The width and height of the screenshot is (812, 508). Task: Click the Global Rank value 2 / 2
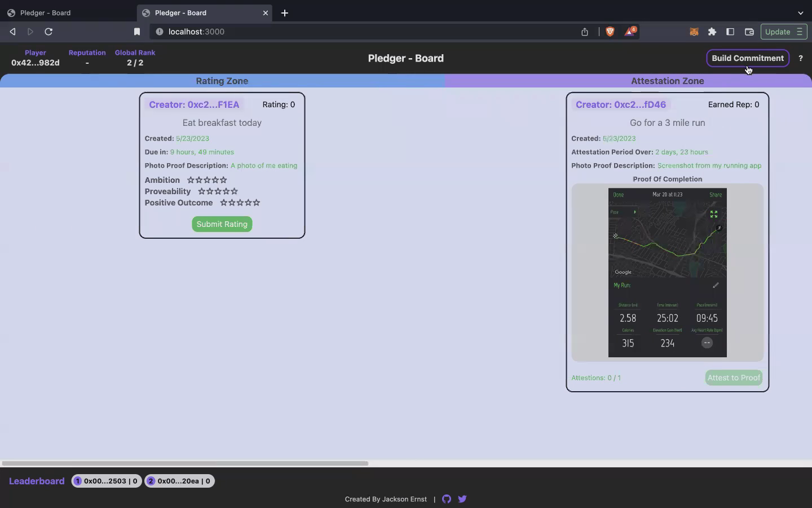pyautogui.click(x=135, y=63)
